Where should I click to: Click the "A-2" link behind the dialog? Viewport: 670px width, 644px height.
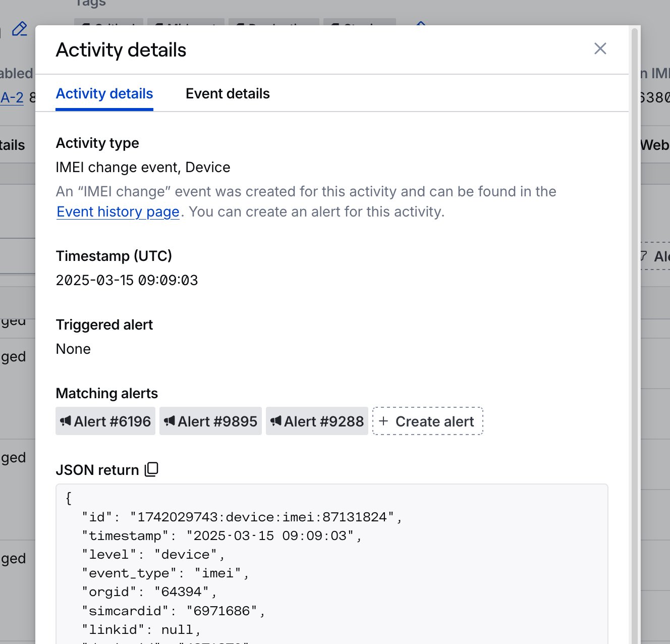[x=12, y=97]
